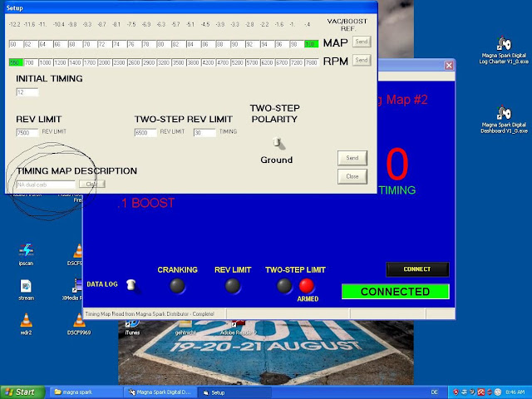
Task: Click the RPM cell with value 4200
Action: click(x=208, y=63)
